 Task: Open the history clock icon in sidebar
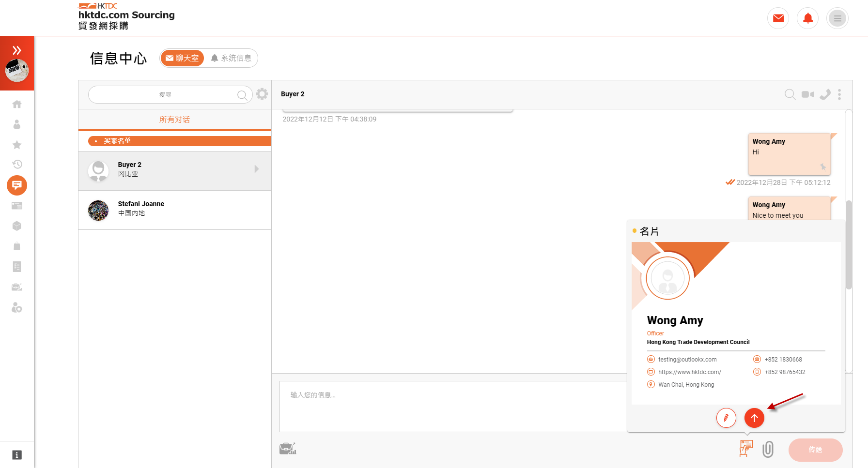pos(17,164)
